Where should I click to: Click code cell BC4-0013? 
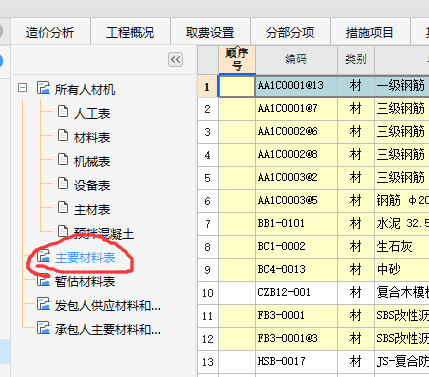point(296,270)
